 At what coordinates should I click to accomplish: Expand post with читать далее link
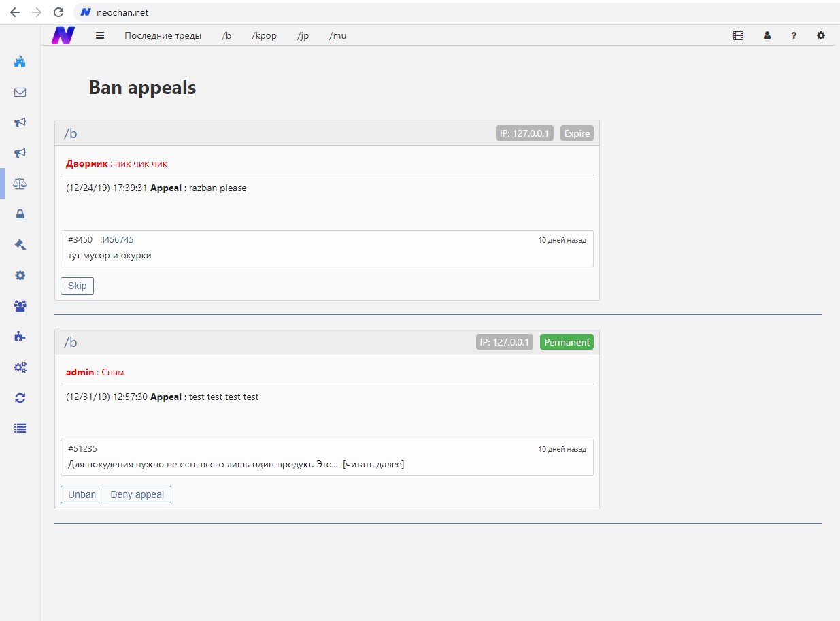coord(373,465)
